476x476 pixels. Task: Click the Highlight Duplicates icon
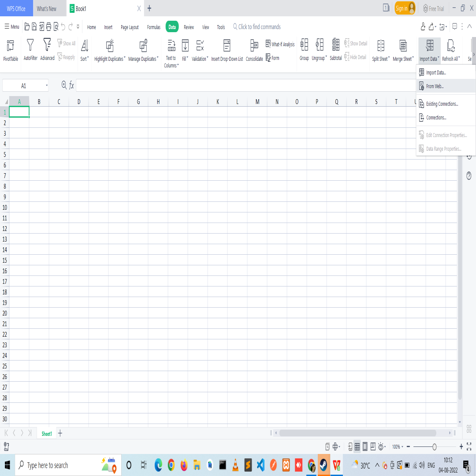click(x=110, y=45)
